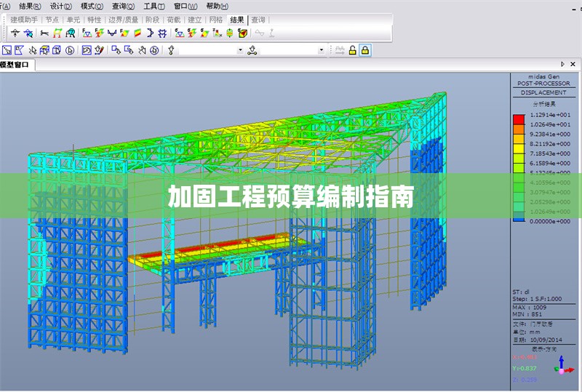The width and height of the screenshot is (582, 392).
Task: Expand the model window tab list arrow
Action: click(x=562, y=65)
